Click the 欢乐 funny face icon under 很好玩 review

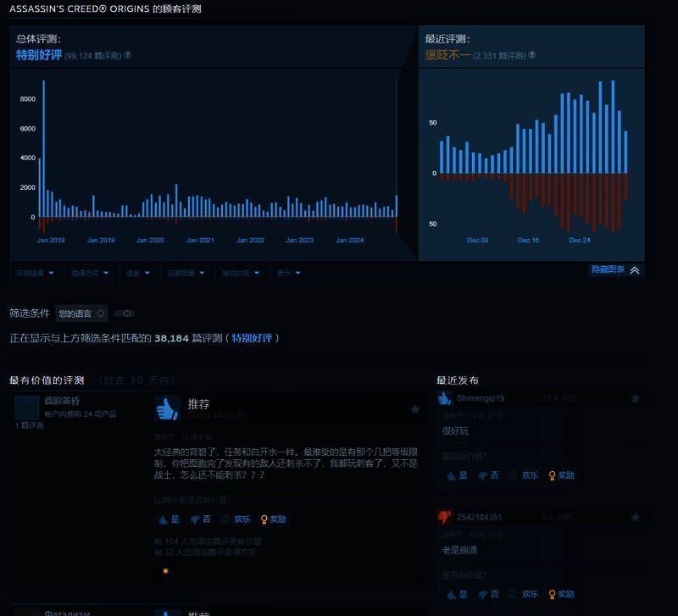(525, 475)
